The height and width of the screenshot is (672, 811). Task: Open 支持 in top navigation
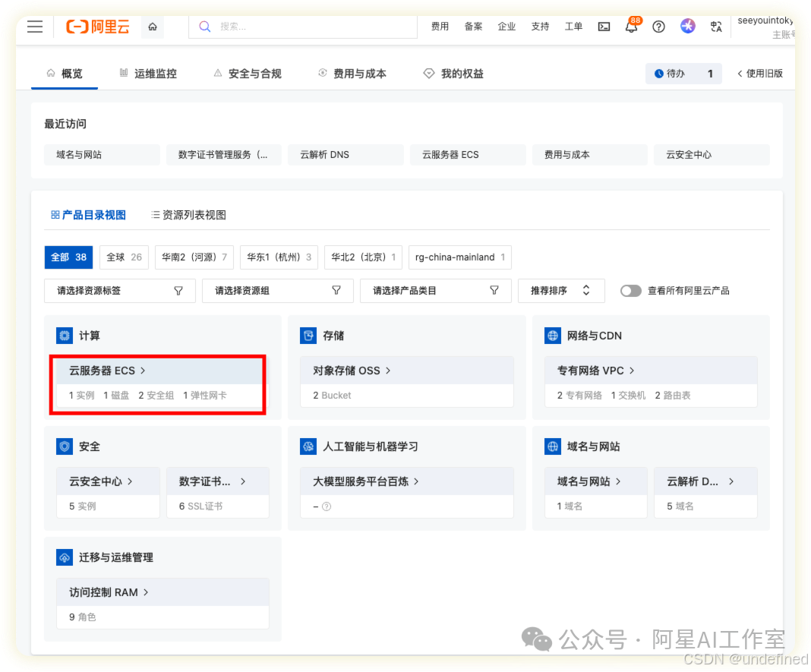pos(540,27)
